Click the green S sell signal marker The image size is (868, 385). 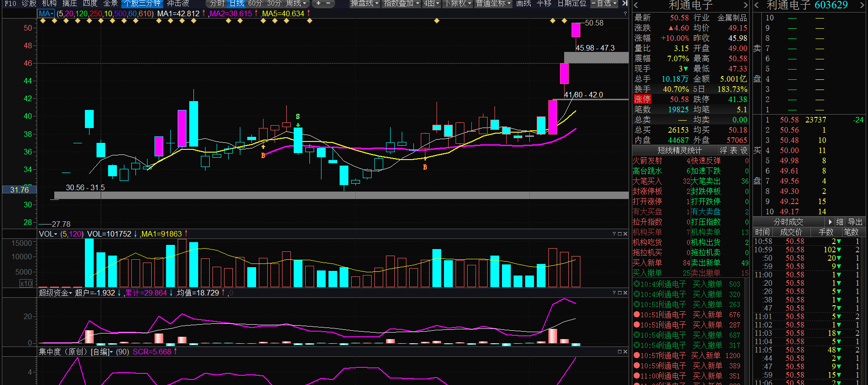tap(298, 117)
